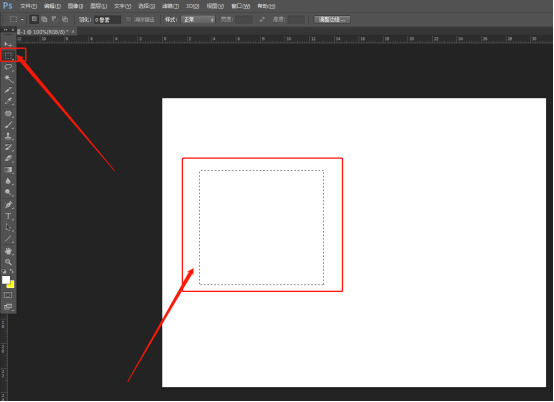Enable New Selection mode button

[x=34, y=19]
